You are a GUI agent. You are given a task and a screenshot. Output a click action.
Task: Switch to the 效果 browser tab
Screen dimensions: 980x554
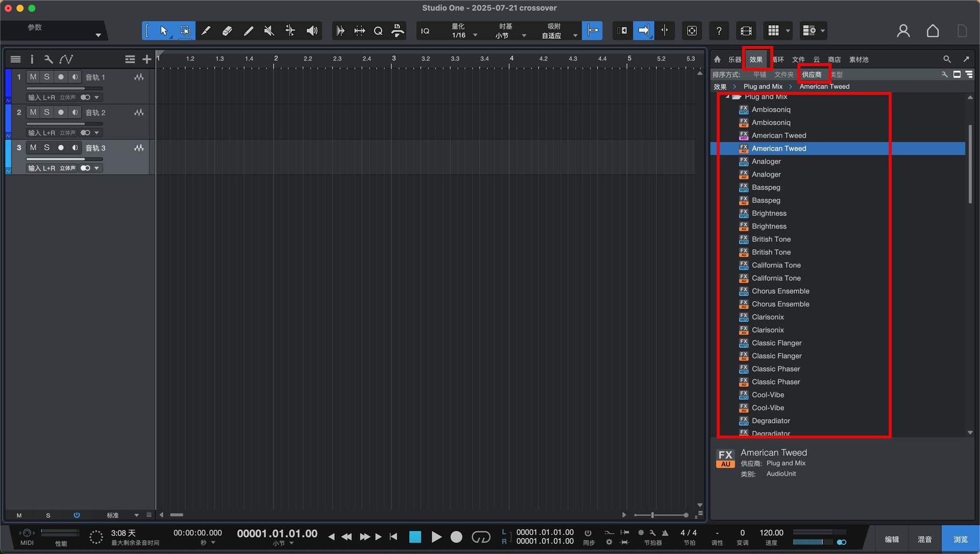(x=756, y=60)
